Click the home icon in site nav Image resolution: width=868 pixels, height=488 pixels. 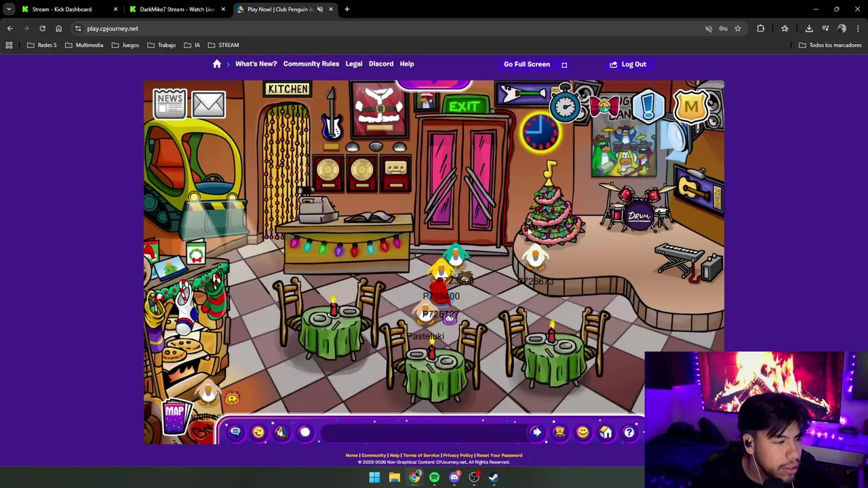coord(217,64)
